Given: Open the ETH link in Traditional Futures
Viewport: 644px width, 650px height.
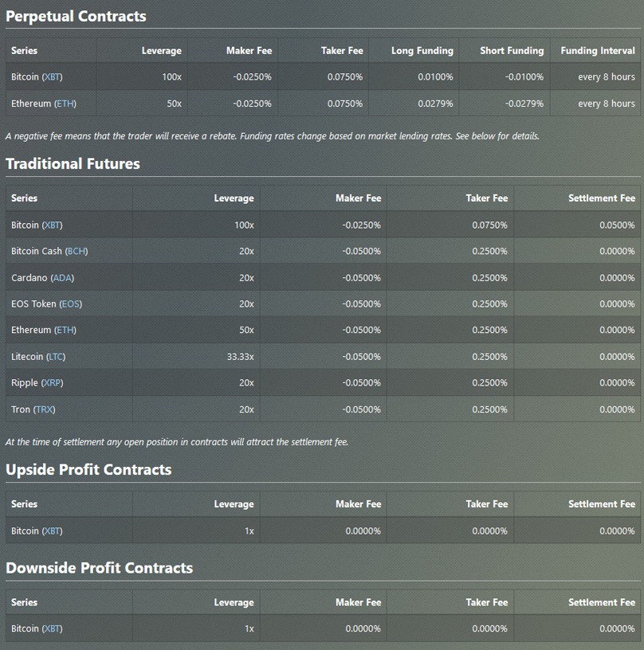Looking at the screenshot, I should [x=65, y=331].
